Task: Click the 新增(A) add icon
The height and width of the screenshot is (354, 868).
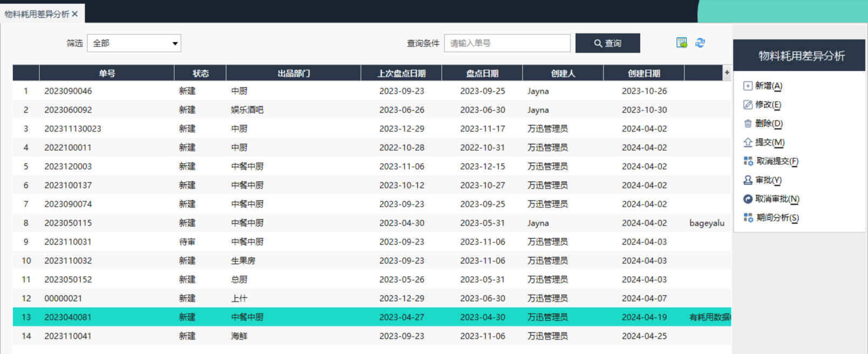Action: 748,86
